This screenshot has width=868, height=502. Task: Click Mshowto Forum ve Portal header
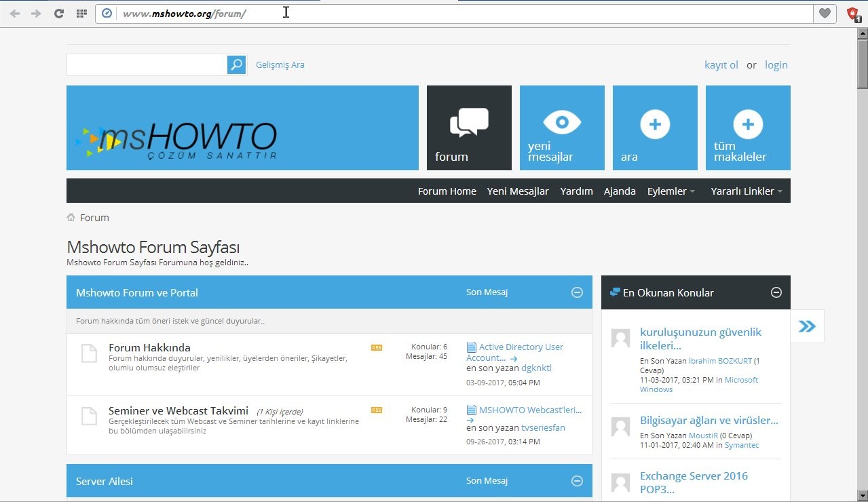point(137,293)
